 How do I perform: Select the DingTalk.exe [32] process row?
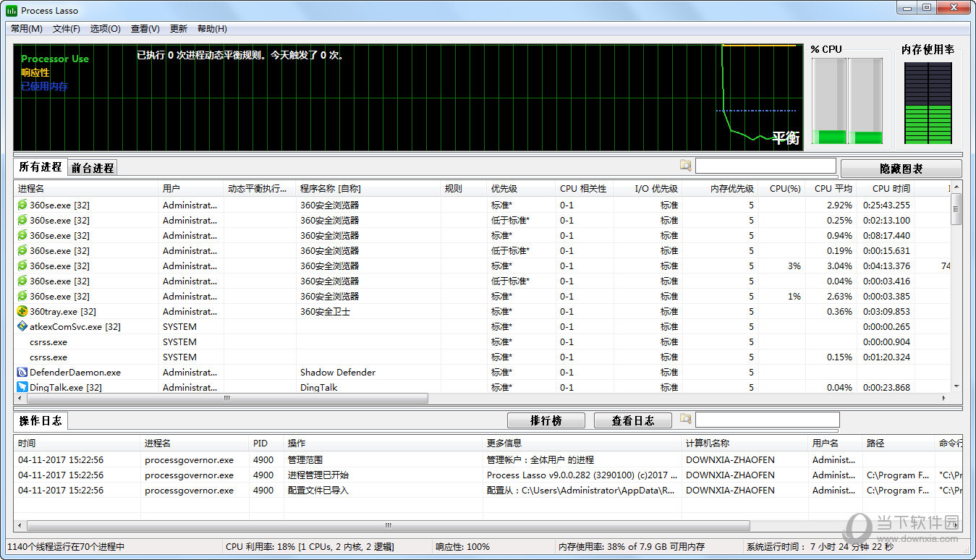pos(482,388)
